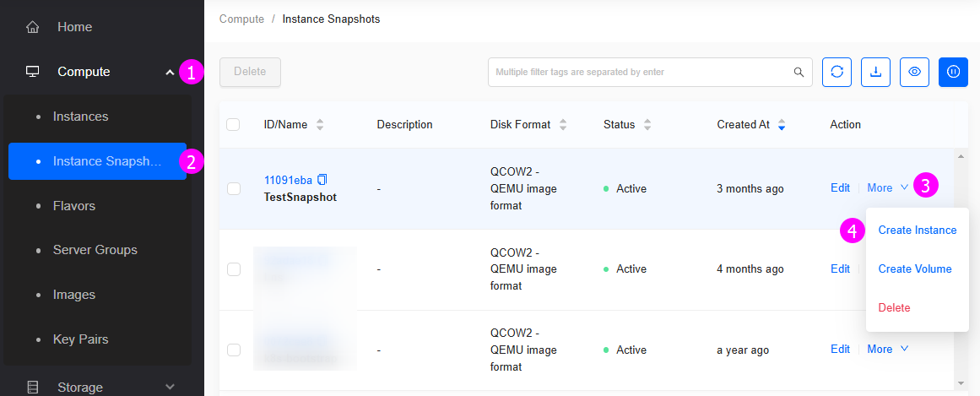Viewport: 980px width, 396px height.
Task: Select Create Instance from the dropdown
Action: (918, 231)
